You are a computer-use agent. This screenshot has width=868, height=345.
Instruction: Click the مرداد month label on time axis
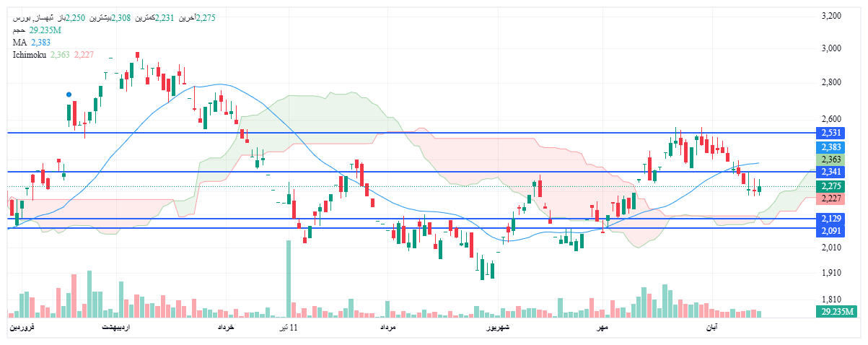coord(387,328)
